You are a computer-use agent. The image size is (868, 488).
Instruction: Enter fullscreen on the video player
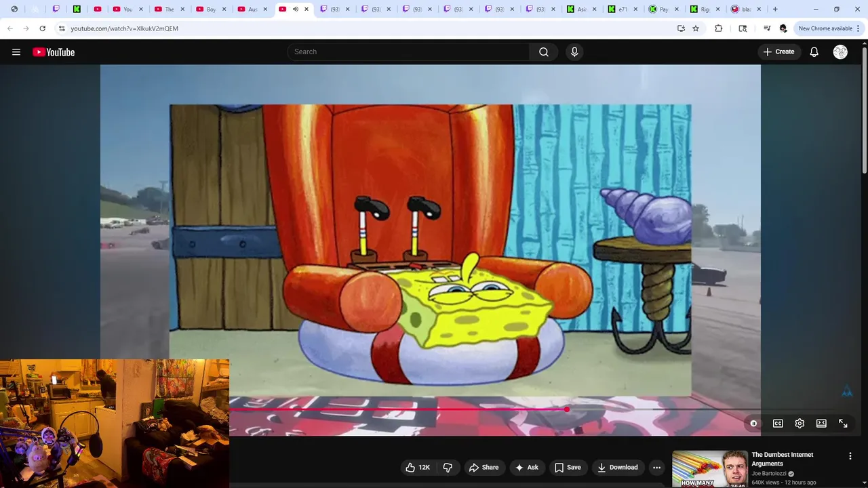click(x=843, y=424)
